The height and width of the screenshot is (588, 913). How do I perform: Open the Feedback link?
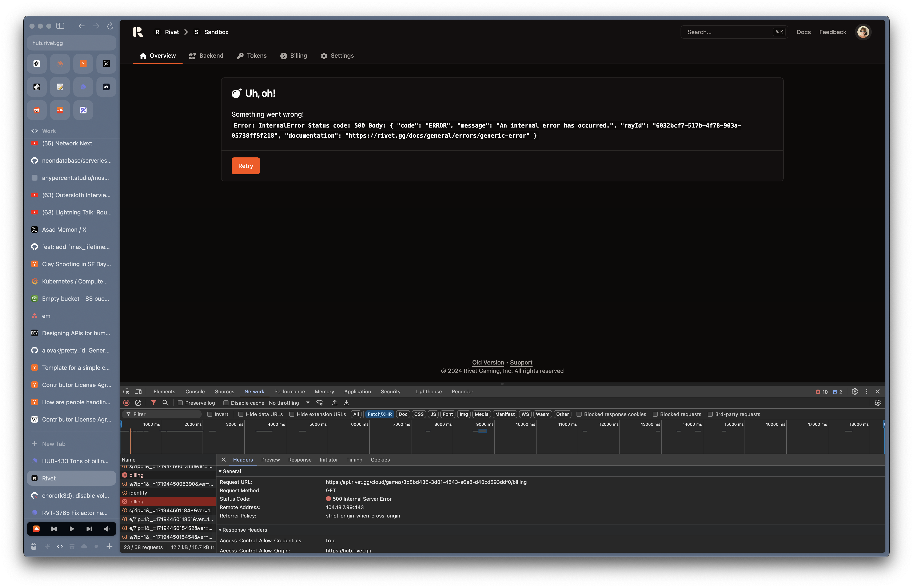(x=833, y=32)
